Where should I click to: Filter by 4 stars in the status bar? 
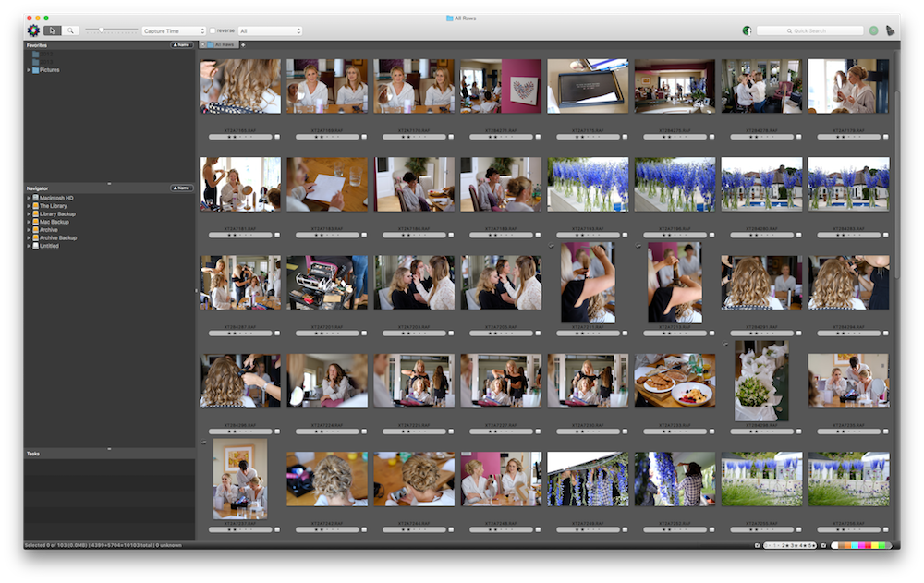[x=802, y=546]
